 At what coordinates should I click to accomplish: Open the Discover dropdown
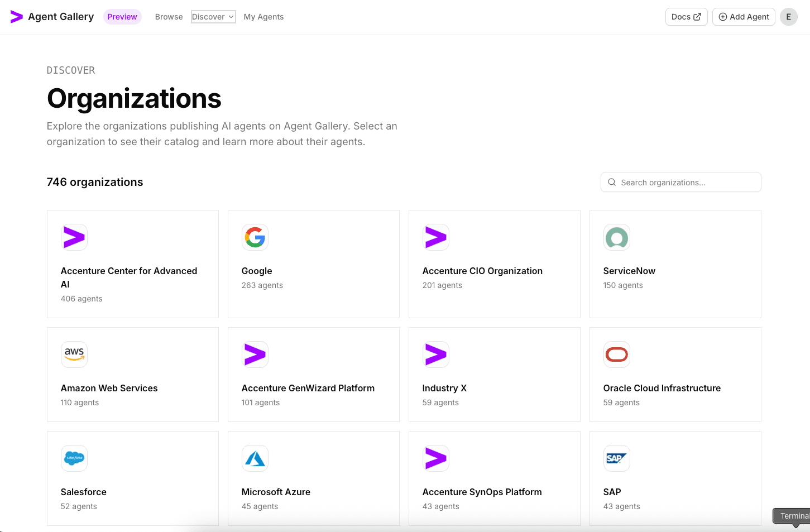click(x=213, y=17)
